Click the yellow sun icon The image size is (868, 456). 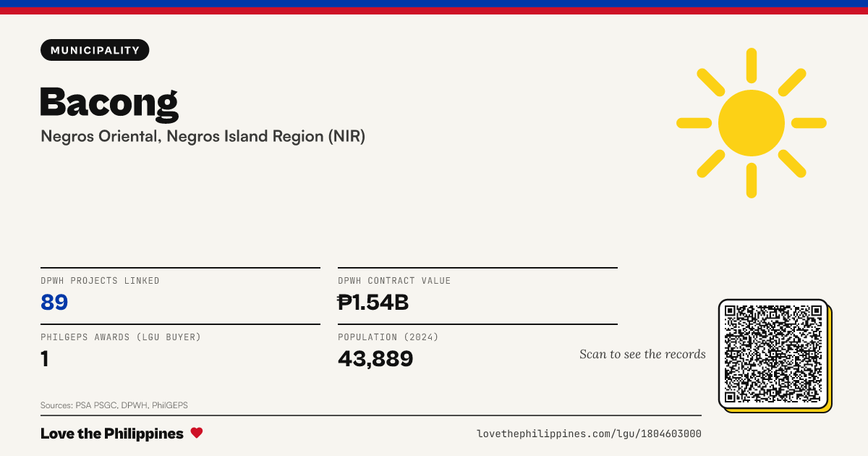(752, 123)
